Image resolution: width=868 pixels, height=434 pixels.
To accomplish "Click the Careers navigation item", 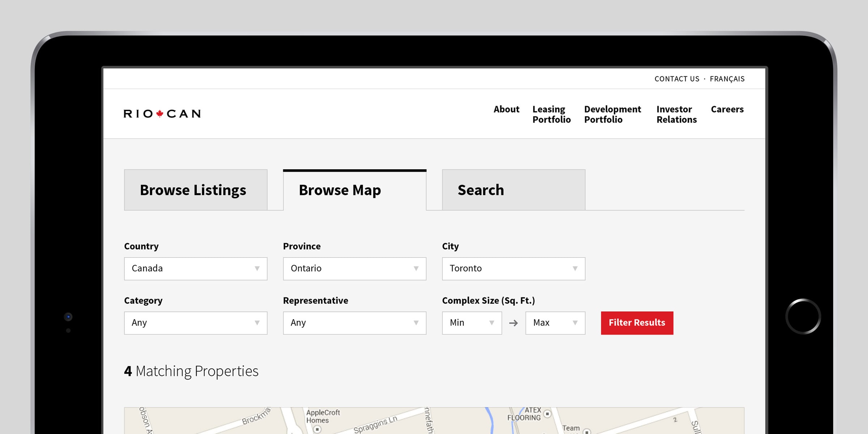I will pyautogui.click(x=727, y=109).
